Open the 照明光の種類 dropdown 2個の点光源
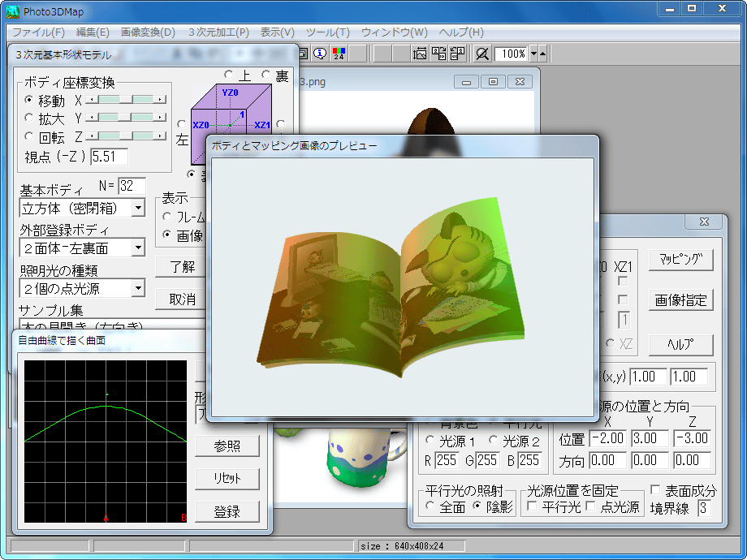Viewport: 747px width, 560px height. pyautogui.click(x=83, y=288)
